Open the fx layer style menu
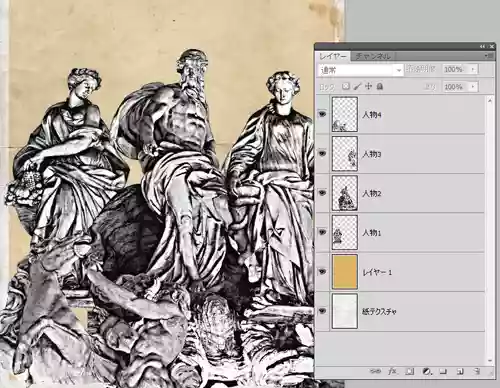 [x=392, y=371]
